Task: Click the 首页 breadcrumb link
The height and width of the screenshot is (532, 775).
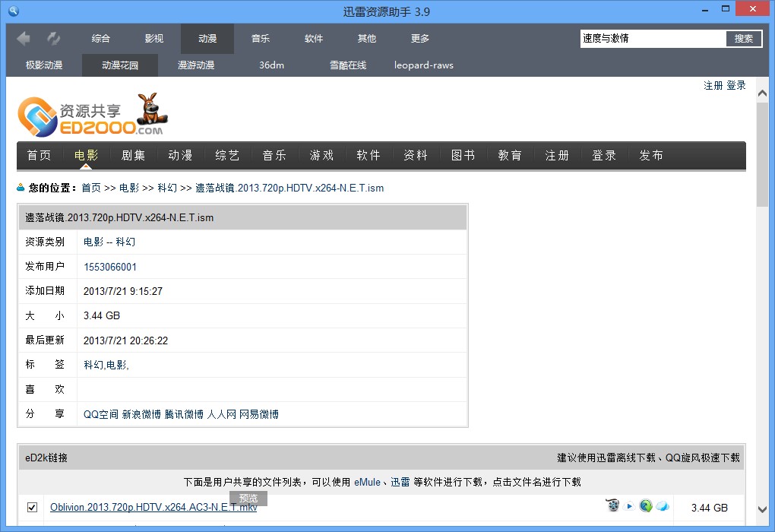Action: pos(91,188)
